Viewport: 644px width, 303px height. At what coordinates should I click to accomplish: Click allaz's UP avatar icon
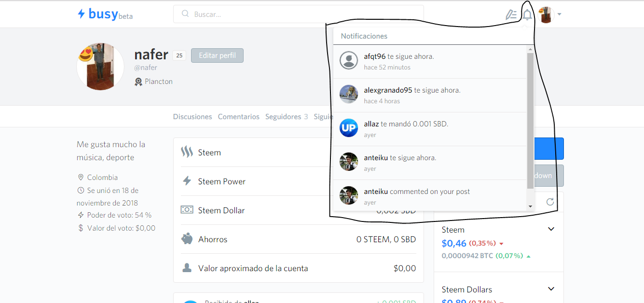pyautogui.click(x=349, y=128)
